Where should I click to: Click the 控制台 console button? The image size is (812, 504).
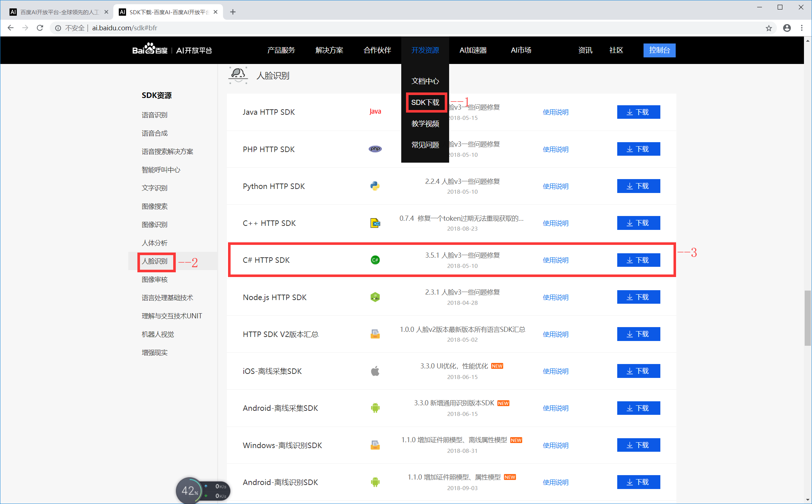(659, 50)
